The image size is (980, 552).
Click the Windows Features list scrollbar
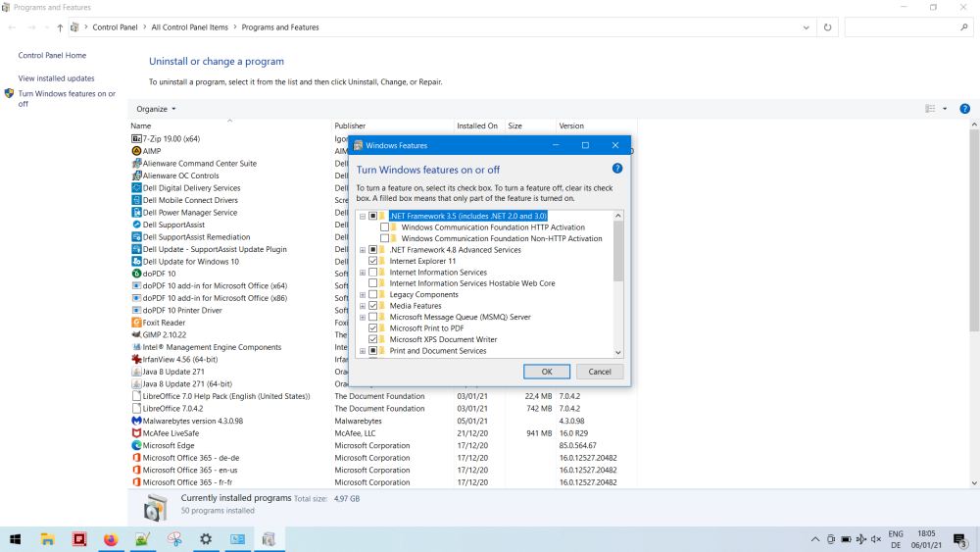click(618, 250)
